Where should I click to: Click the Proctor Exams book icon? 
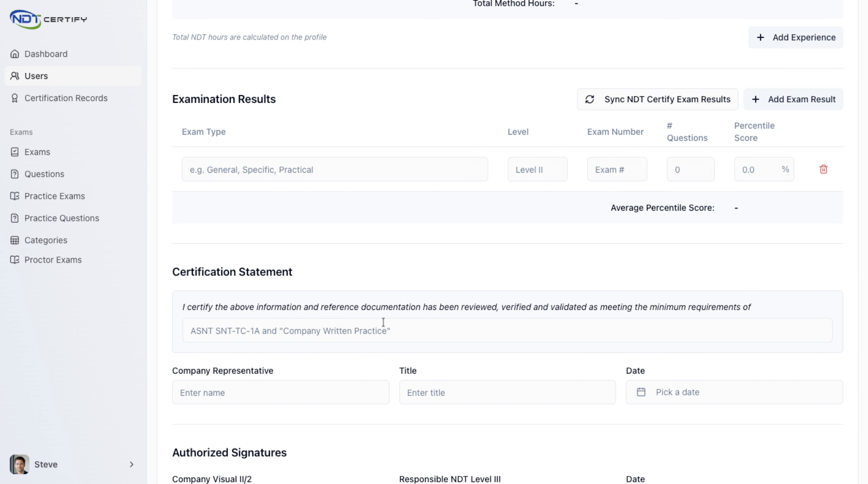pos(14,260)
